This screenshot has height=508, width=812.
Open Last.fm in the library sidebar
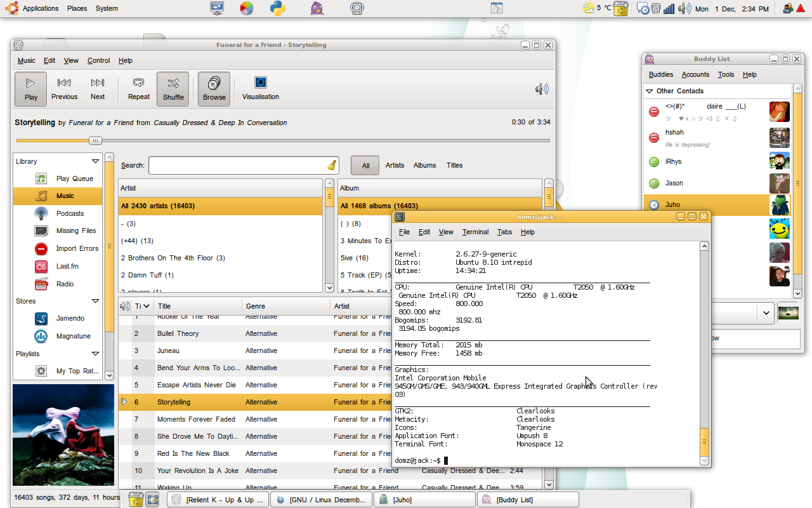pyautogui.click(x=67, y=266)
